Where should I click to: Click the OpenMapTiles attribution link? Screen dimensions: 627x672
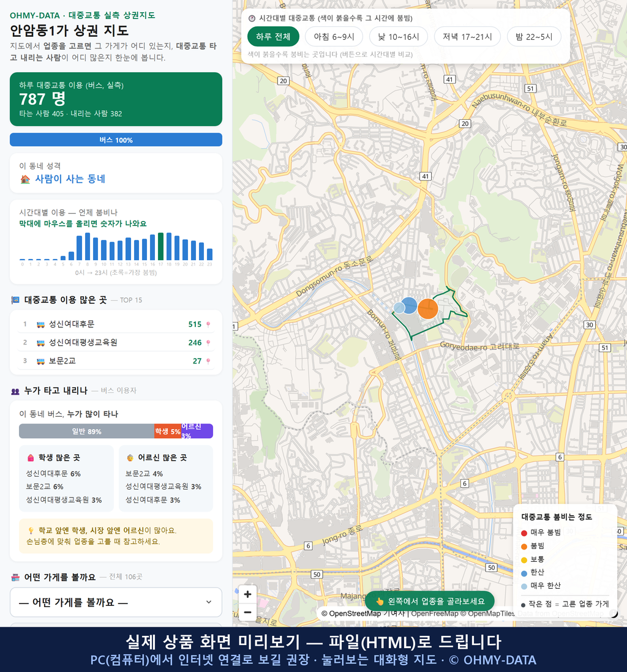pos(487,613)
